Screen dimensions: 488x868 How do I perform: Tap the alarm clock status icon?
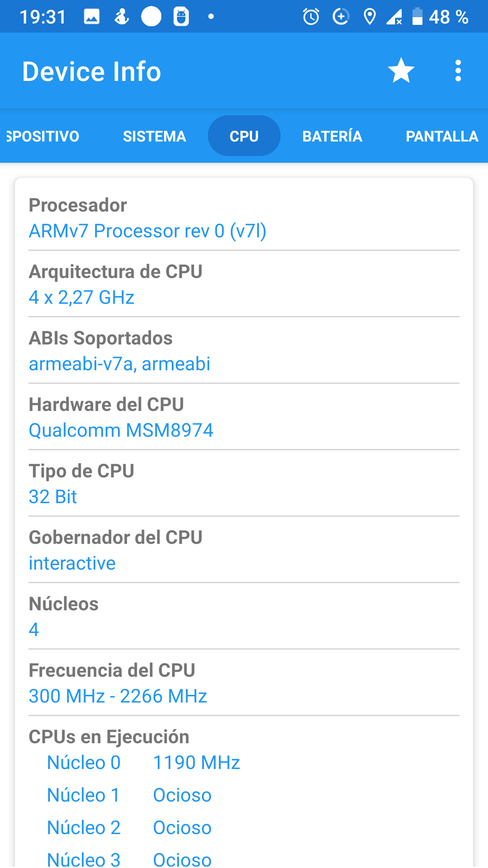311,17
